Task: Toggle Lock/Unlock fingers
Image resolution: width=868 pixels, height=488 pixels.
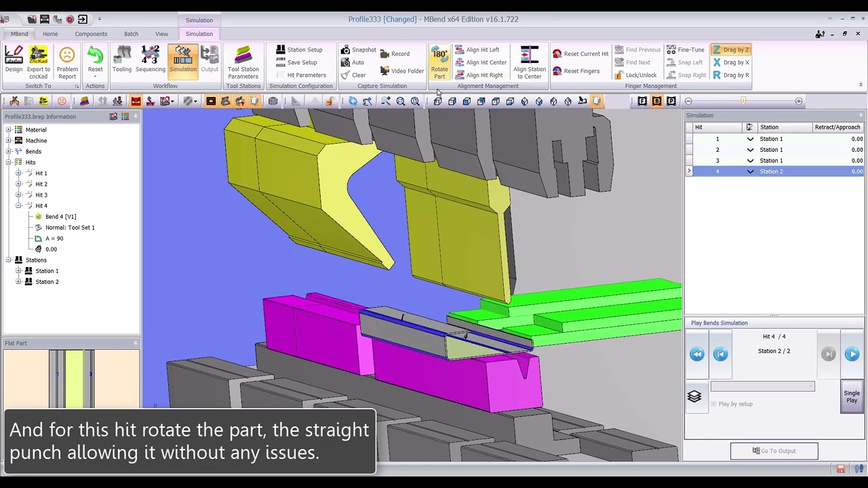Action: click(635, 75)
